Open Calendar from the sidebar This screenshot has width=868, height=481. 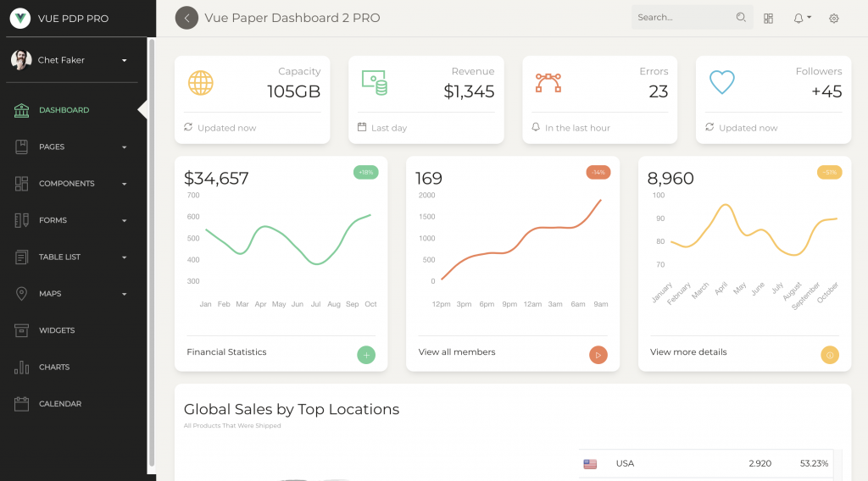(59, 404)
